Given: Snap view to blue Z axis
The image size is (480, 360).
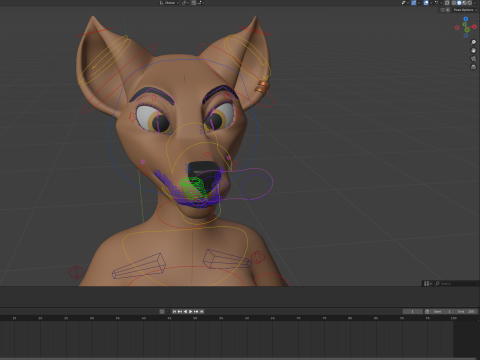Looking at the screenshot, I should point(466,19).
